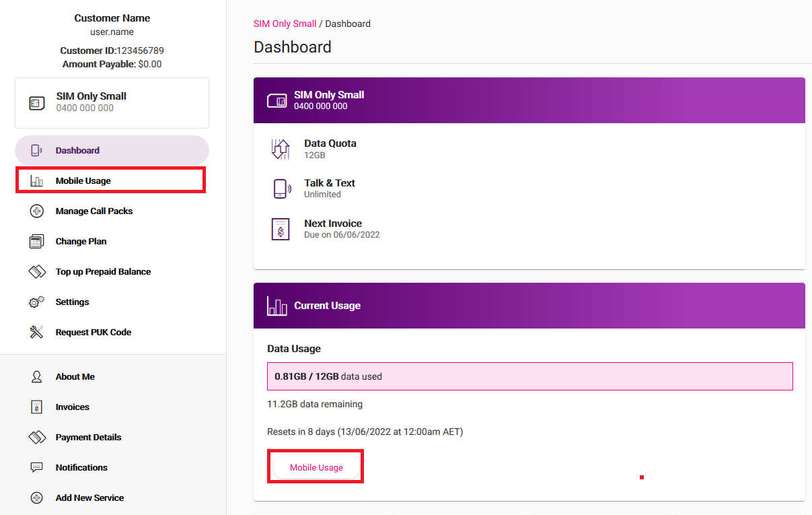Click the Payment Details card icon

point(37,438)
